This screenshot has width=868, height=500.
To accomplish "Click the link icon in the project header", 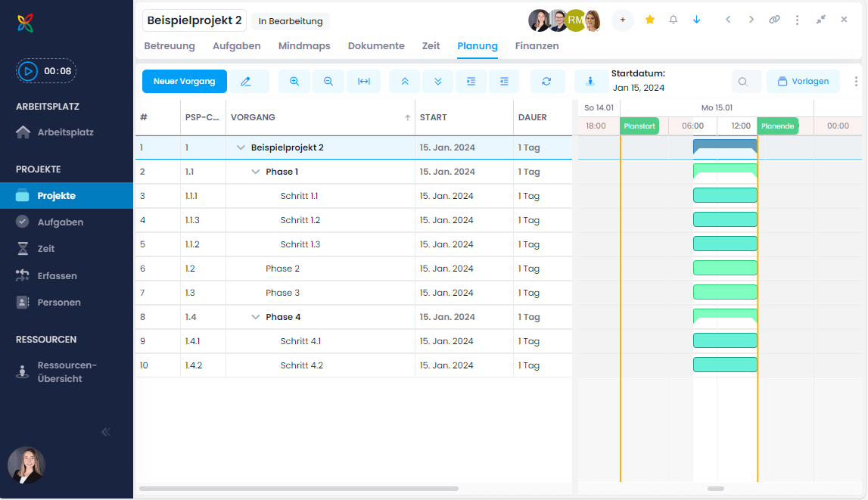I will click(x=774, y=20).
